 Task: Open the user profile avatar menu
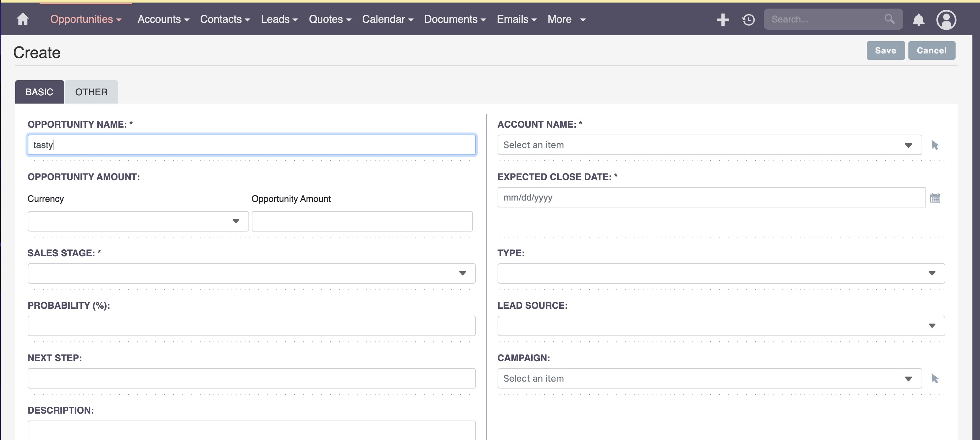tap(946, 19)
